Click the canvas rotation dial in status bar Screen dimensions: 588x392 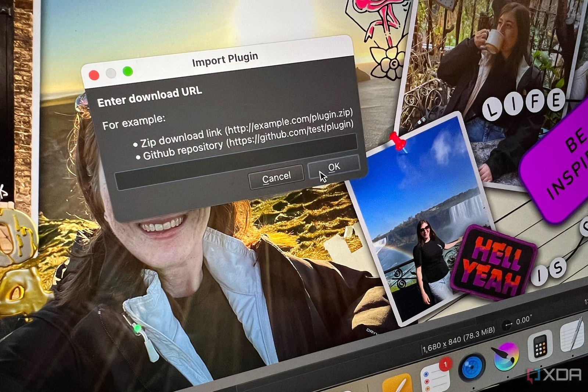(508, 325)
